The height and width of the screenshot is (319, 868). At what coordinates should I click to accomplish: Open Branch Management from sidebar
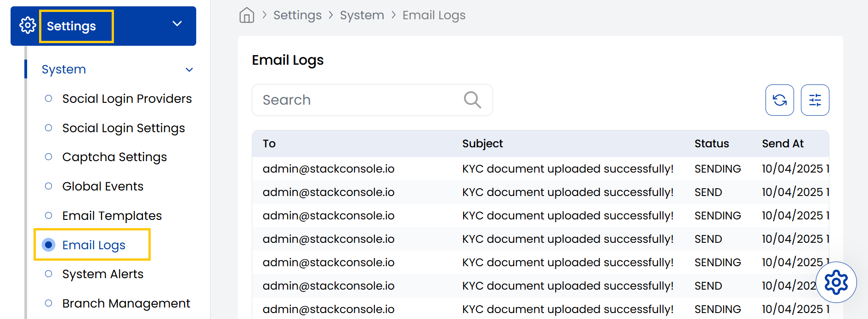point(125,303)
